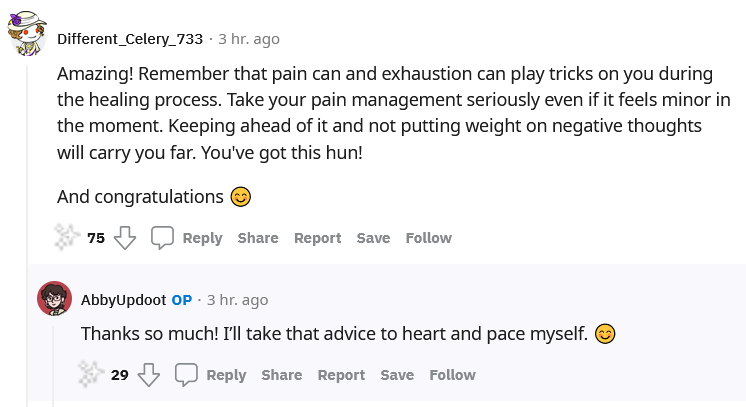
Task: Share AbbyUpdoot's reply
Action: click(282, 375)
